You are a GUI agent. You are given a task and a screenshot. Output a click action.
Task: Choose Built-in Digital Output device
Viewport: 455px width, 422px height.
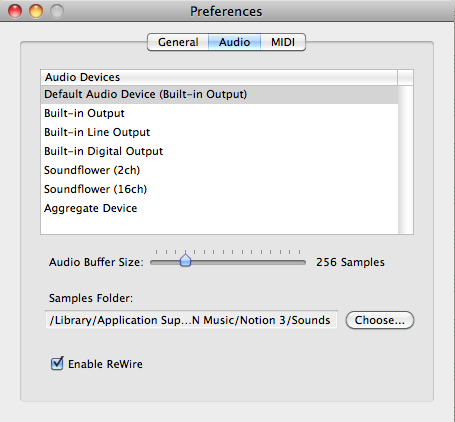pyautogui.click(x=219, y=151)
